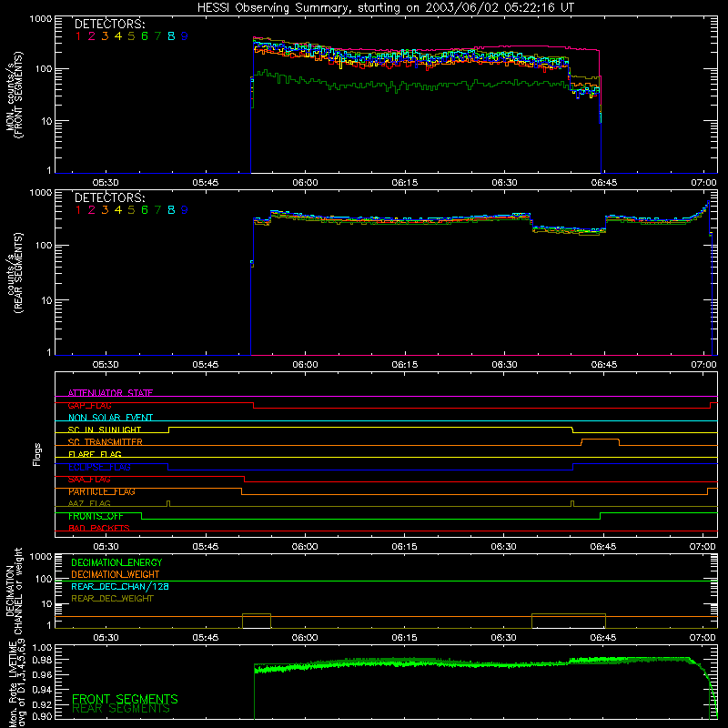Click the 05:45 tick label under the rear segments plot
Screen dimensions: 728x728
(206, 365)
